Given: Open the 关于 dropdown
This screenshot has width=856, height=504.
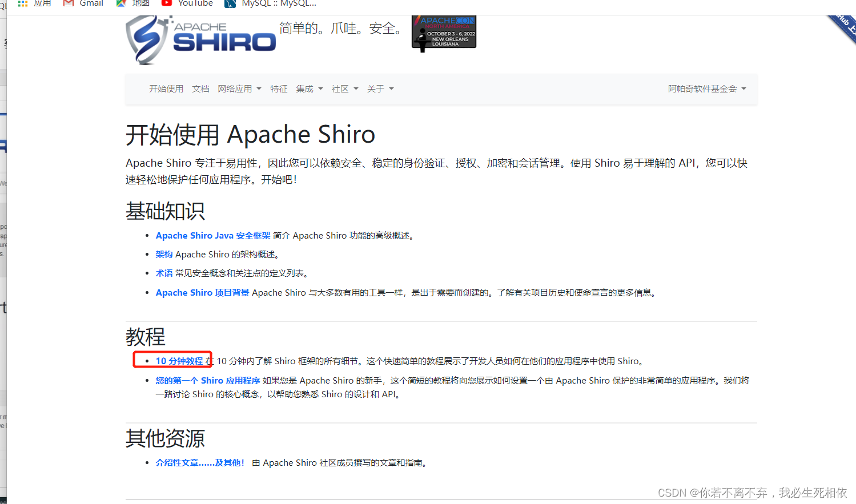Looking at the screenshot, I should [380, 88].
